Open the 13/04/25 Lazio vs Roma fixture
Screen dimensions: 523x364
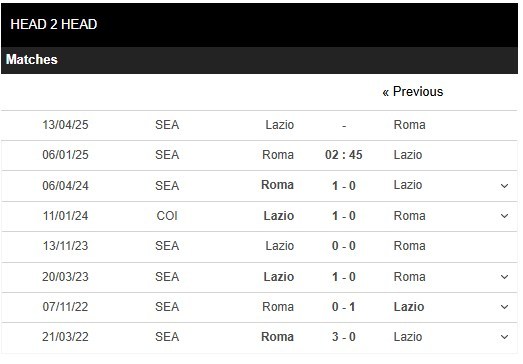click(x=259, y=125)
